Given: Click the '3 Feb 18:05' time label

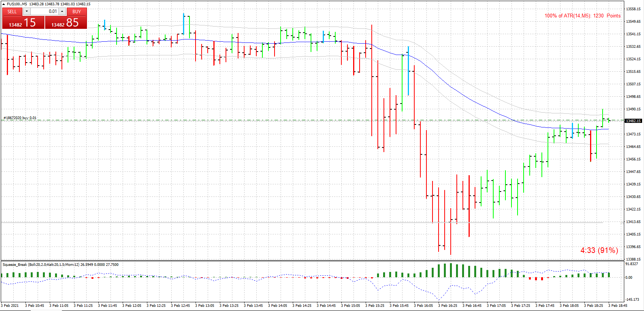Looking at the screenshot, I should click(569, 305).
